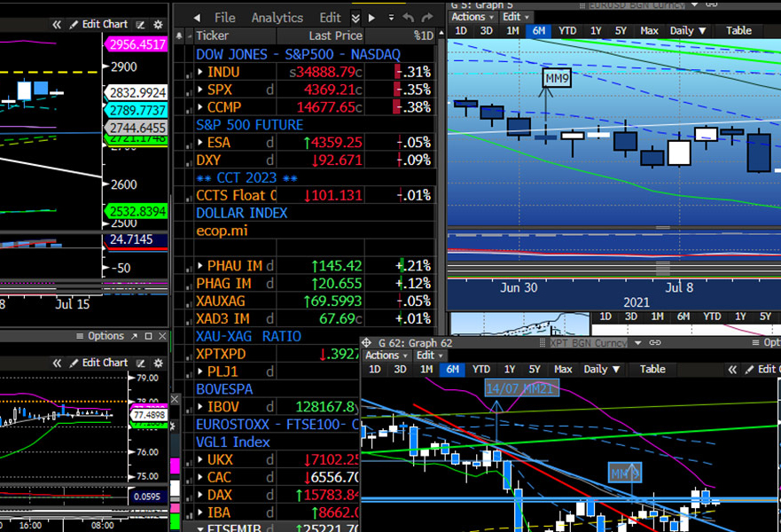Image resolution: width=781 pixels, height=532 pixels.
Task: Expand the DAX row
Action: click(199, 495)
